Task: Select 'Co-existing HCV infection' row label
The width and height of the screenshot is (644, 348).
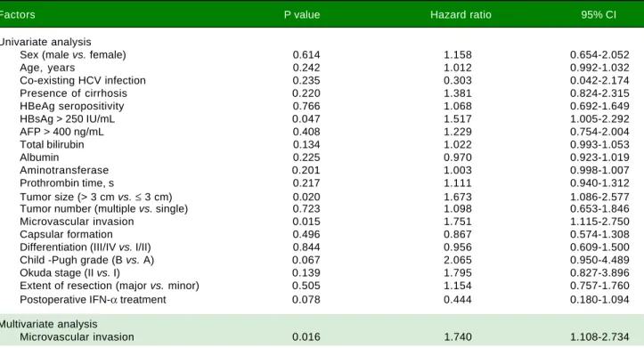Action: pos(83,80)
